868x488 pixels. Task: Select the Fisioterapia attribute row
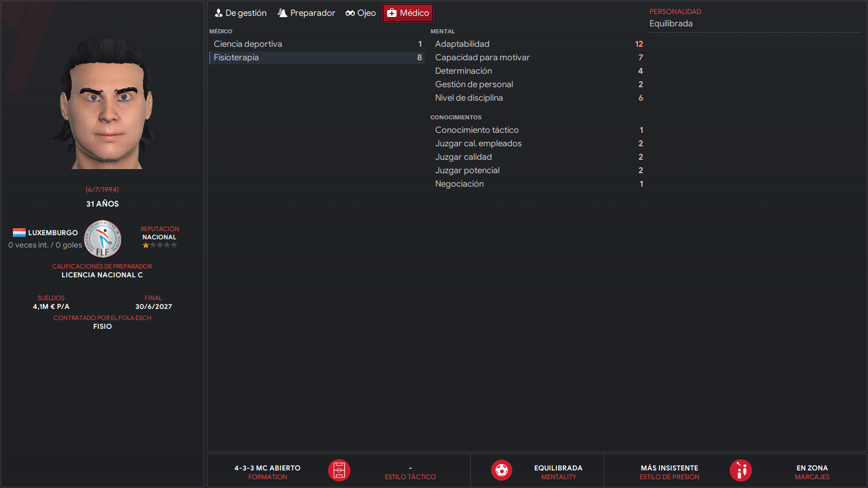coord(317,57)
